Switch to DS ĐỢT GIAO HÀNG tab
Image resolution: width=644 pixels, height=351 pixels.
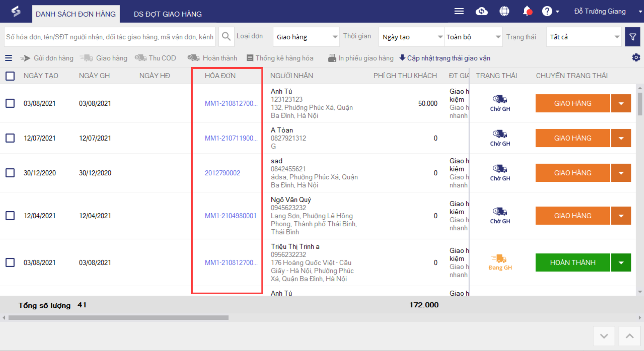[167, 14]
